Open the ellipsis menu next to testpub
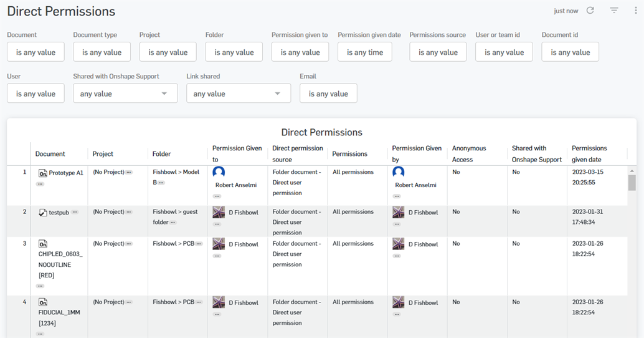The width and height of the screenshot is (644, 338). pyautogui.click(x=74, y=212)
